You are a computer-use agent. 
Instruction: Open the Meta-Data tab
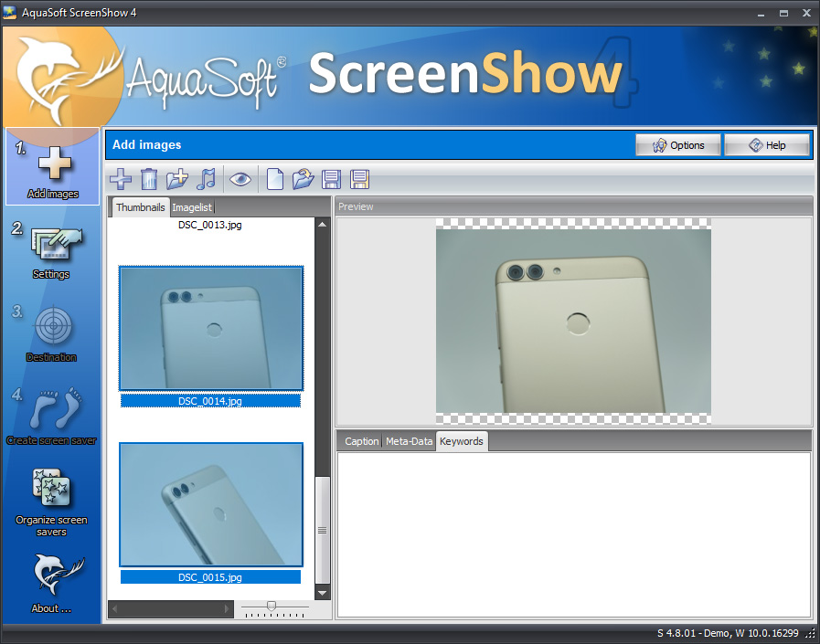[x=409, y=441]
